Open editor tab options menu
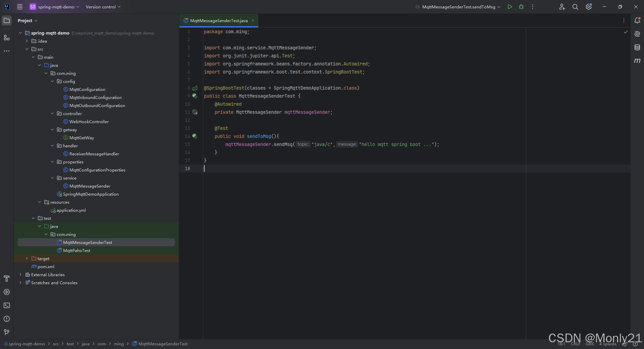Viewport: 644px width, 349px height. [624, 20]
